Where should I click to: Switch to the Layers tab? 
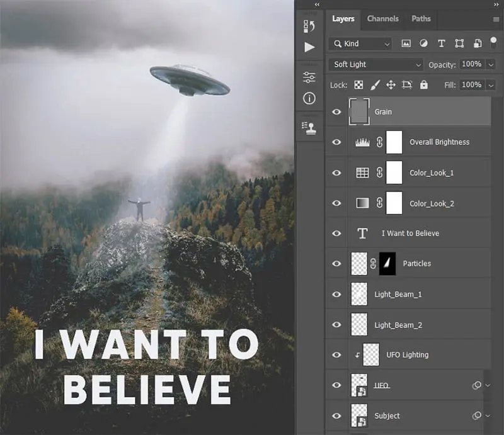point(343,19)
